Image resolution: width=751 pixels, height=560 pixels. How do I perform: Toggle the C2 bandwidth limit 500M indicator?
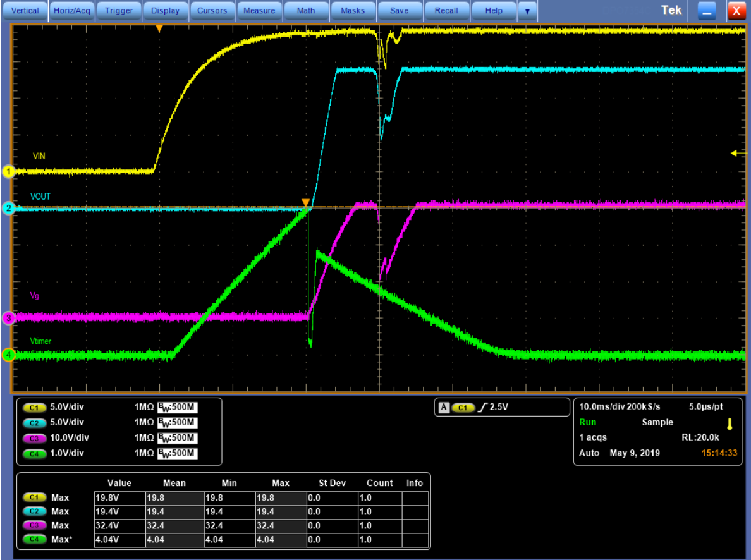click(x=177, y=422)
